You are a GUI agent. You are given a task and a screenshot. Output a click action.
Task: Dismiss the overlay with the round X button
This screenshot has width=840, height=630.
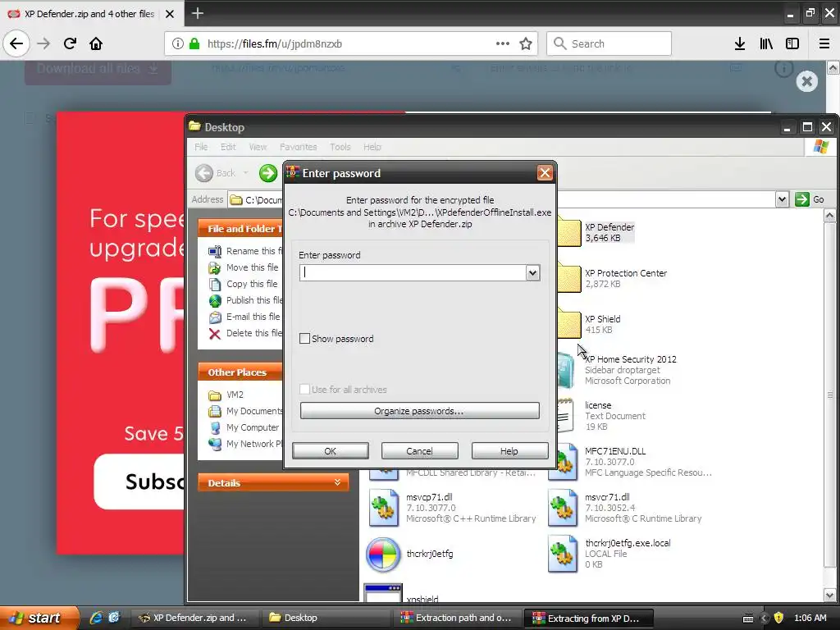[807, 81]
